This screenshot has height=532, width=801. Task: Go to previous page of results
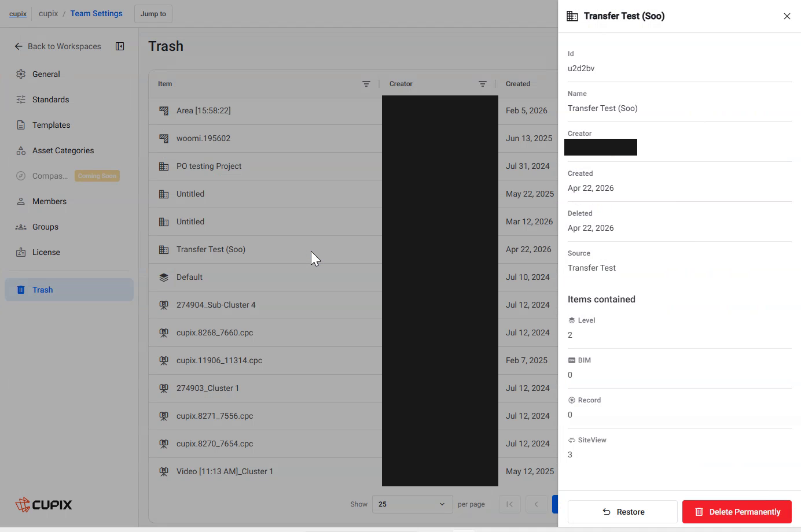(536, 504)
